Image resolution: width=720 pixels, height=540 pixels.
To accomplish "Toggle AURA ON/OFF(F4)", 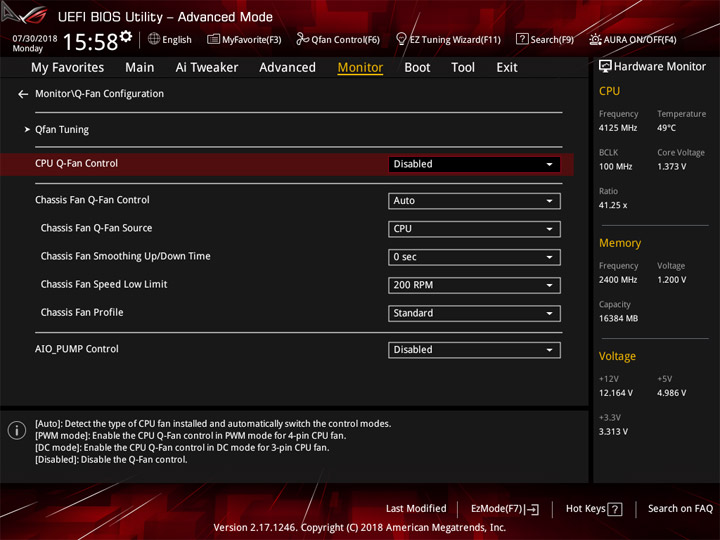I will point(633,39).
